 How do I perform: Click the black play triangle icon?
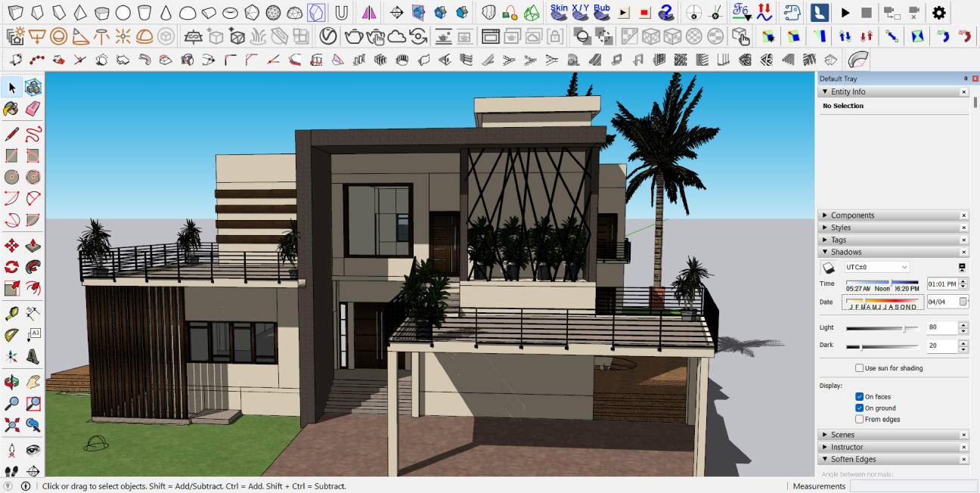[x=845, y=12]
